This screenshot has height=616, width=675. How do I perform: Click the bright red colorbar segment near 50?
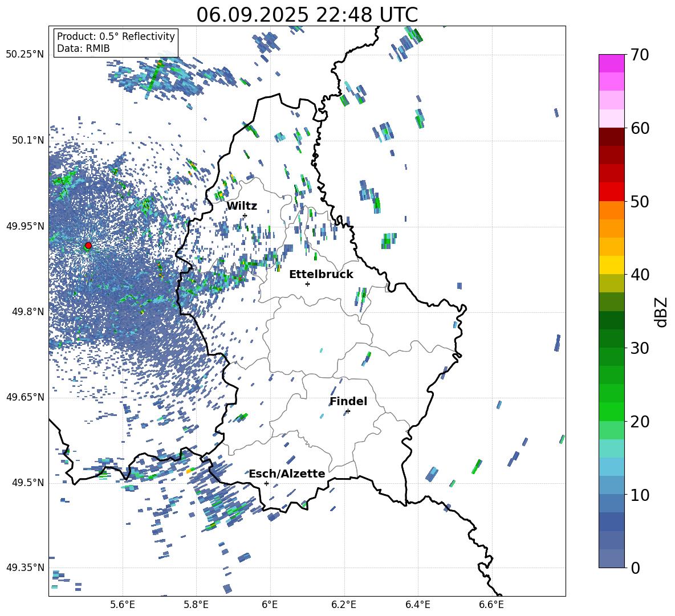point(611,192)
